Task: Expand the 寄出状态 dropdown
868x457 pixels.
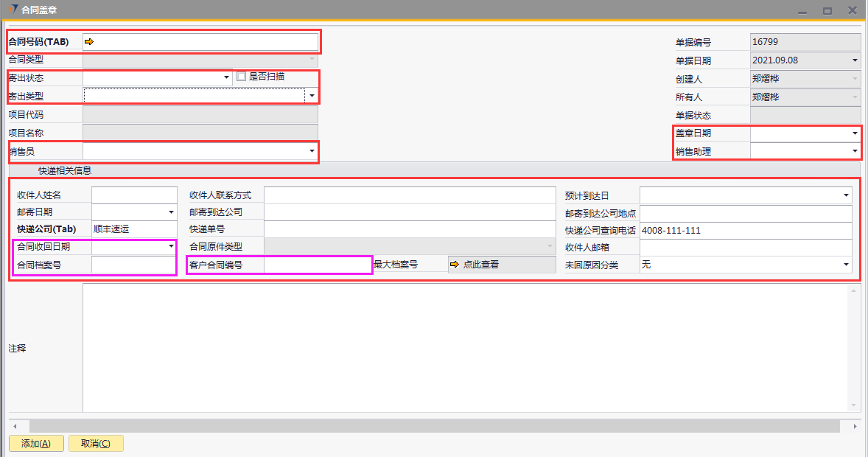Action: (226, 77)
